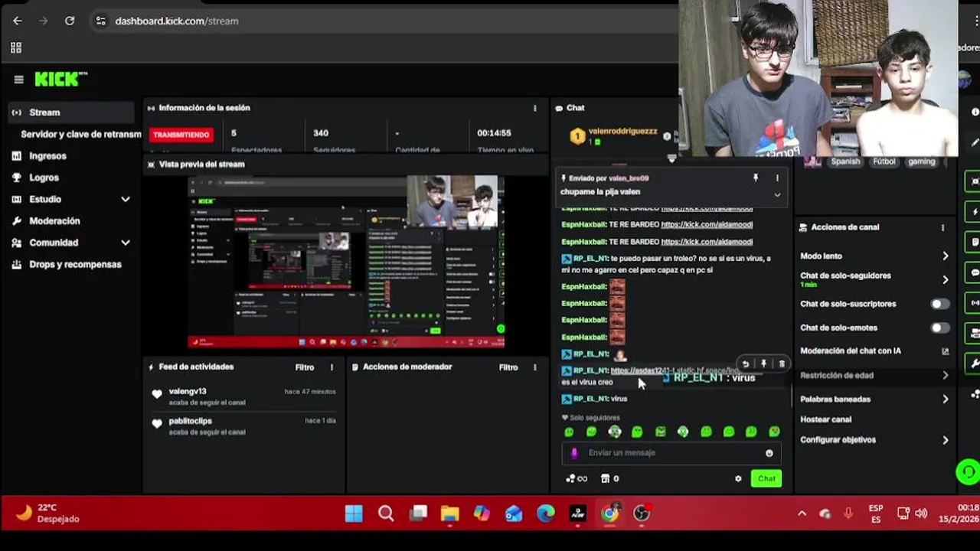Delete the hovered RP_EL_N1 chat message
Image resolution: width=980 pixels, height=551 pixels.
781,364
